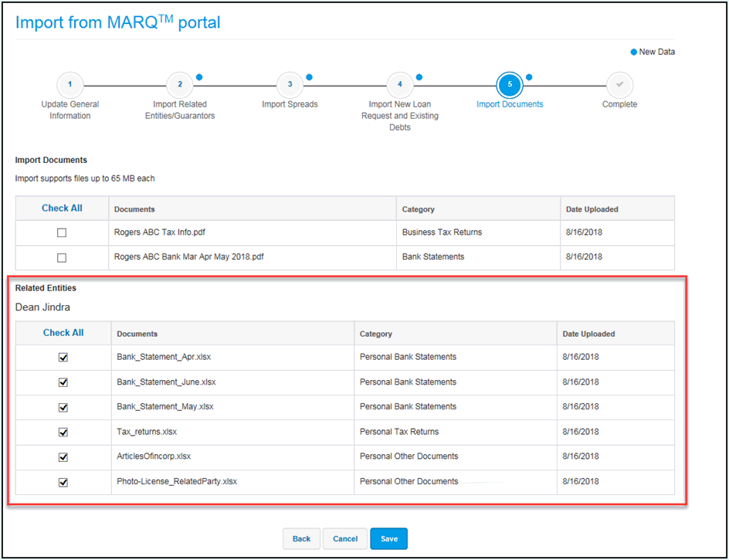Viewport: 729px width, 560px height.
Task: Click the Cancel button
Action: tap(345, 538)
